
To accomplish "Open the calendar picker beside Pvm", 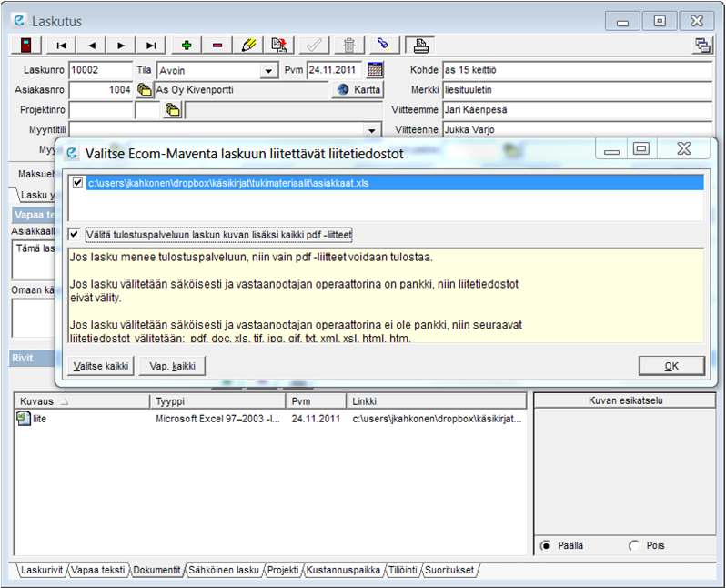I will pos(375,70).
